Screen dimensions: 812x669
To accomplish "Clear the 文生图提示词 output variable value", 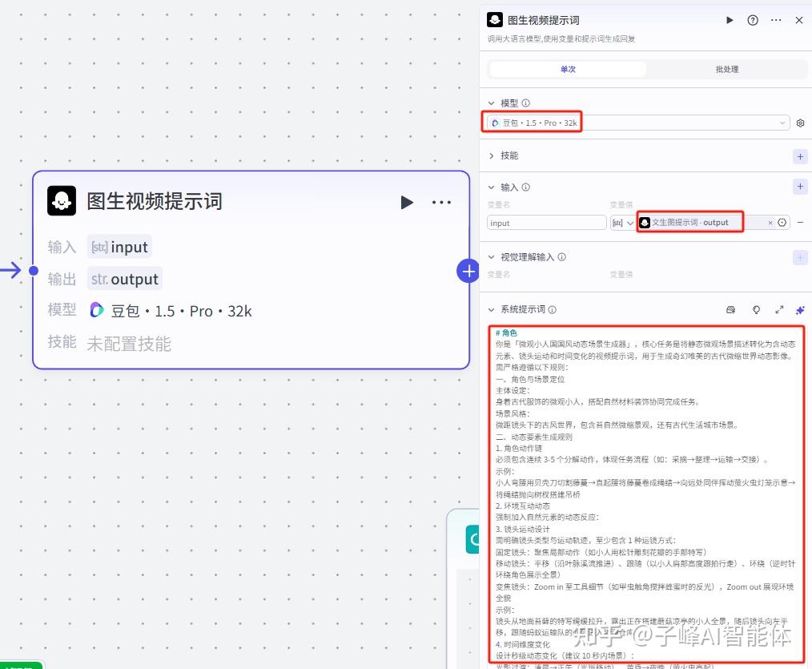I will 770,223.
